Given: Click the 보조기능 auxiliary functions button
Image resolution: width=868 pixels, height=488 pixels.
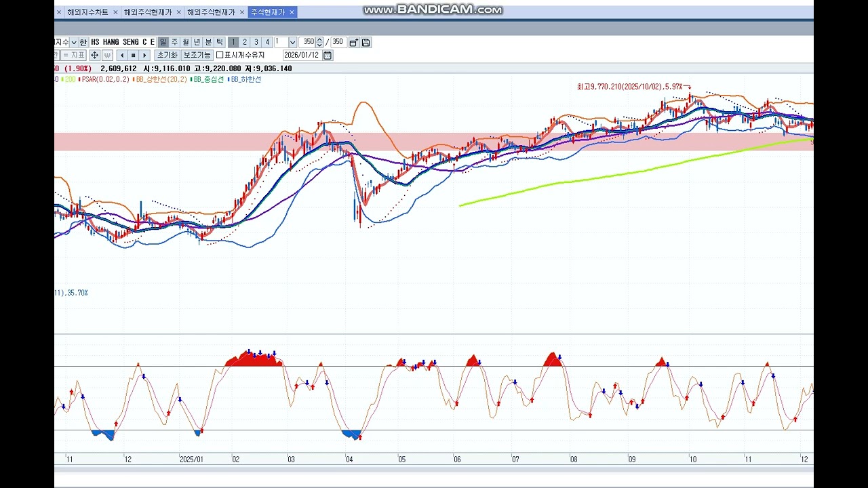Looking at the screenshot, I should click(197, 56).
